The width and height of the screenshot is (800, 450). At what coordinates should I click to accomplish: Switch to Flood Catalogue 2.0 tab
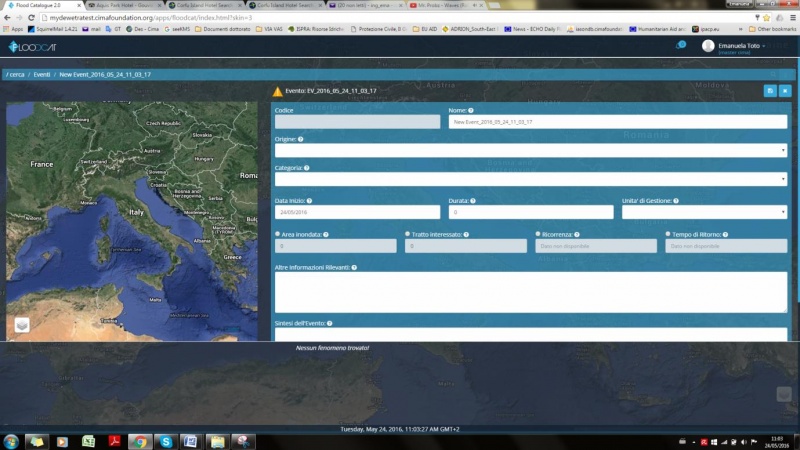tap(42, 5)
